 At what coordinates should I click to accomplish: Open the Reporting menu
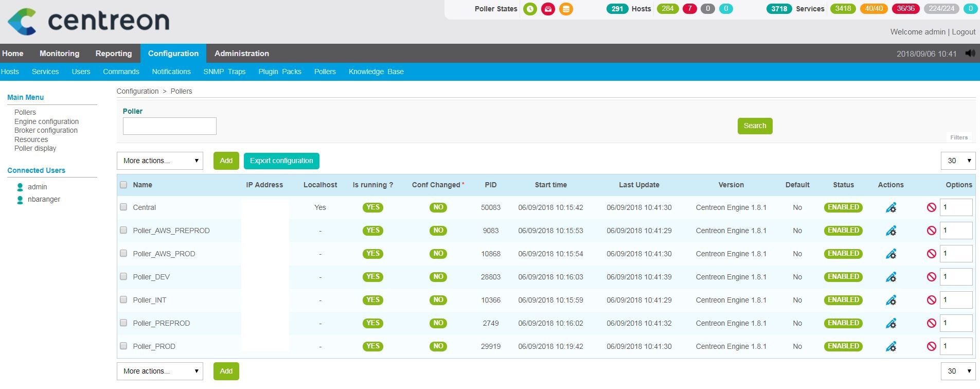[114, 54]
